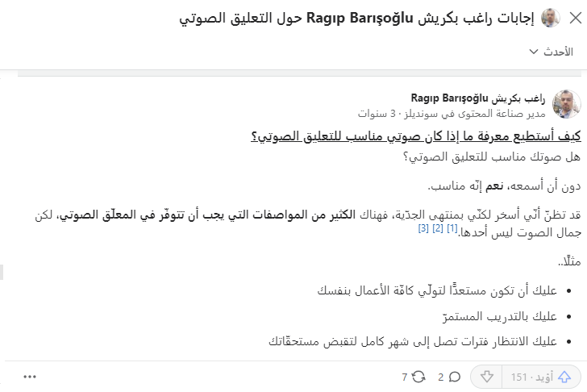
Task: Click the reshare count number 7
Action: 405,377
